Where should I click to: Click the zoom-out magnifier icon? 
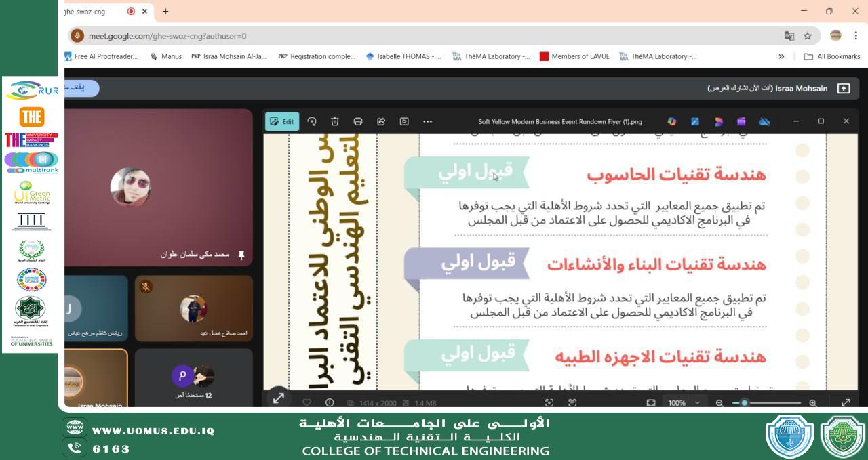point(719,403)
